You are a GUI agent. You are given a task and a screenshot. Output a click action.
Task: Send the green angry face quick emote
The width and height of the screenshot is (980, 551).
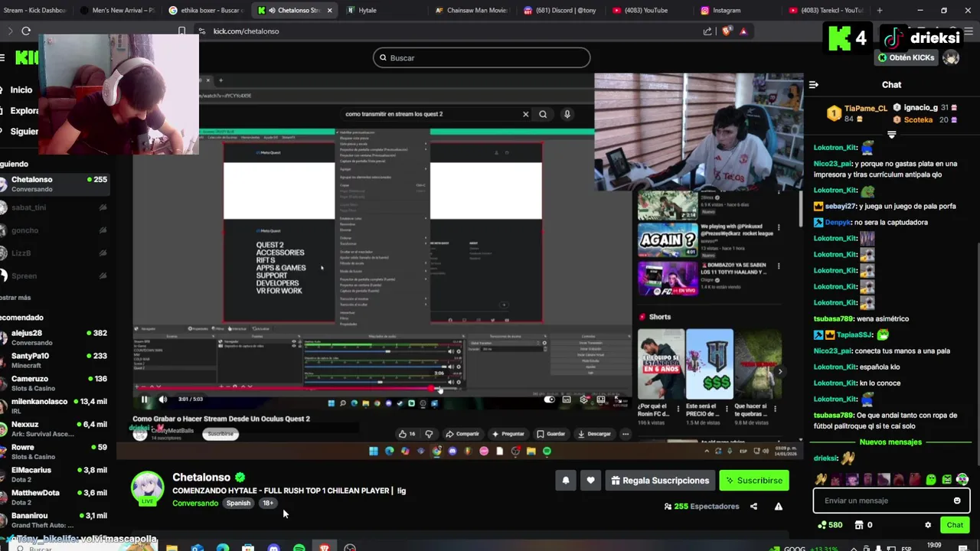coord(947,480)
